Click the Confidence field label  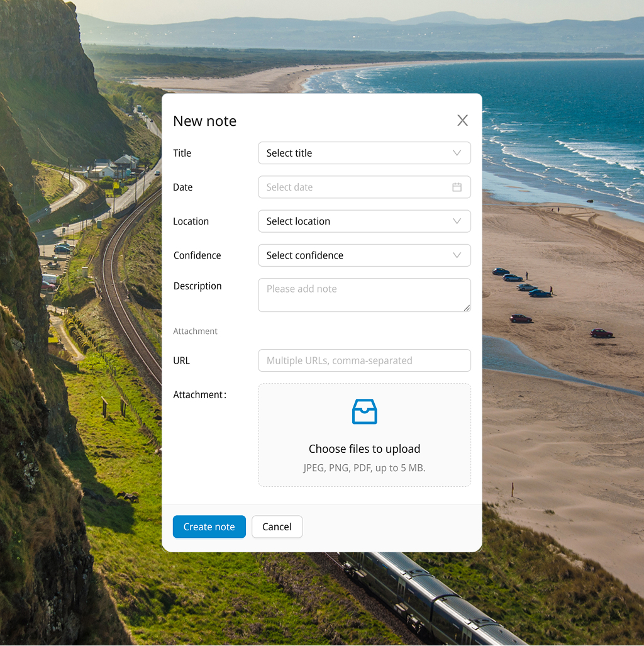coord(197,255)
